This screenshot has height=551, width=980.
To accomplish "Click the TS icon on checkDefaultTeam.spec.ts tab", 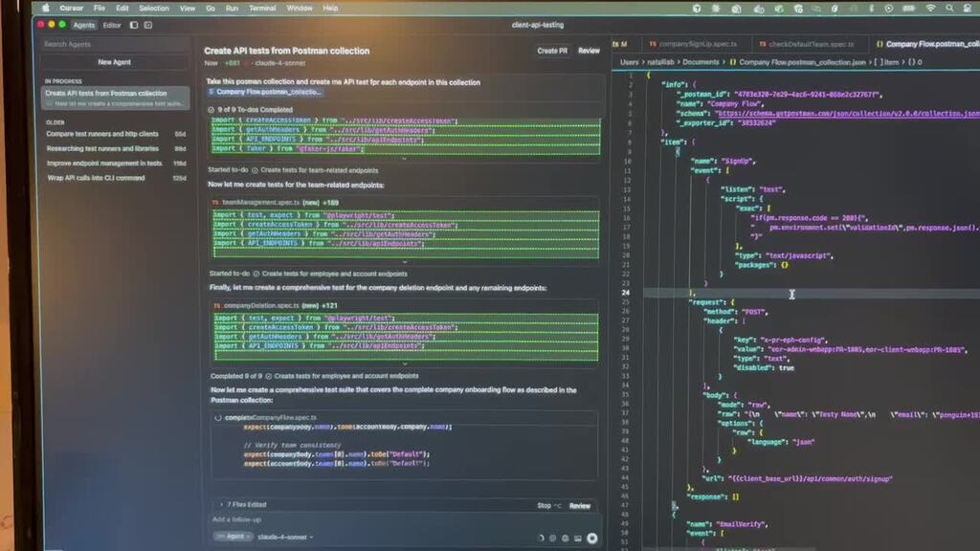I will (x=763, y=43).
